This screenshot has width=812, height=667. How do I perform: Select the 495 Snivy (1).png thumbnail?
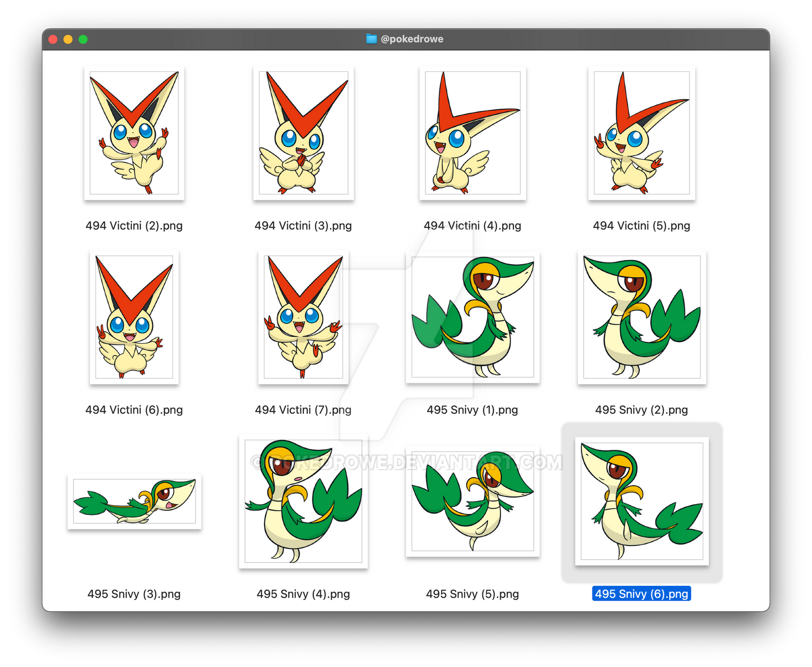(472, 317)
